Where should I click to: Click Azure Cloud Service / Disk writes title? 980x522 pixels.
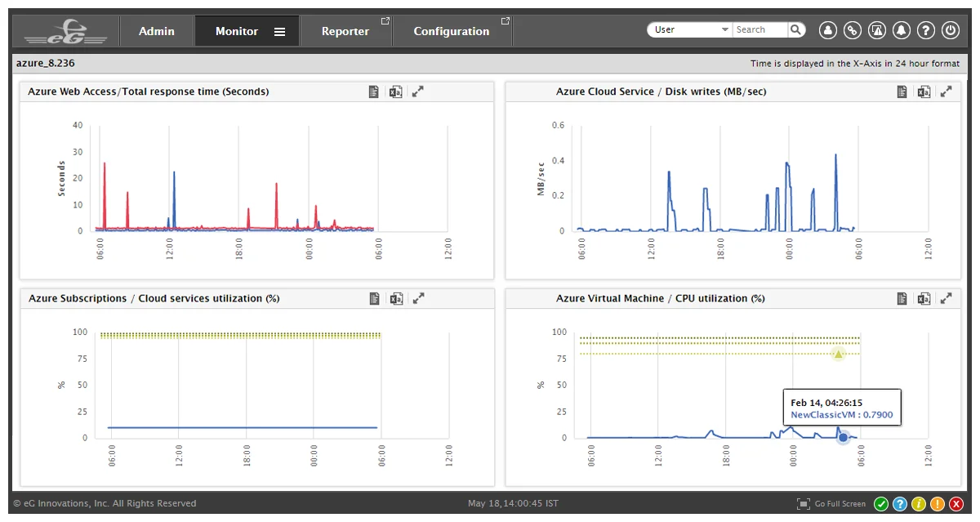click(661, 91)
